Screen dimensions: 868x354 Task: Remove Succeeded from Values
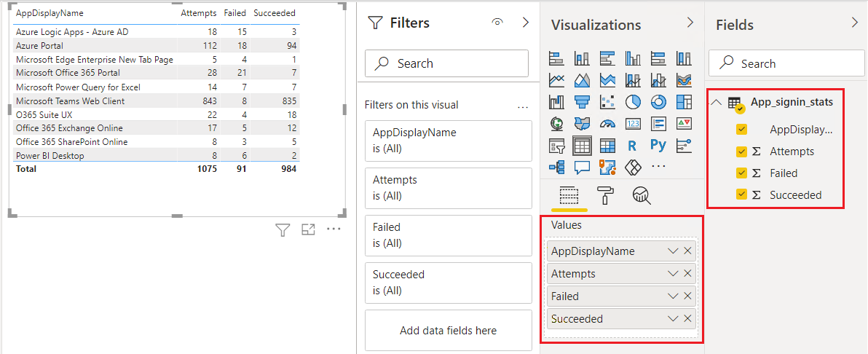tap(687, 318)
